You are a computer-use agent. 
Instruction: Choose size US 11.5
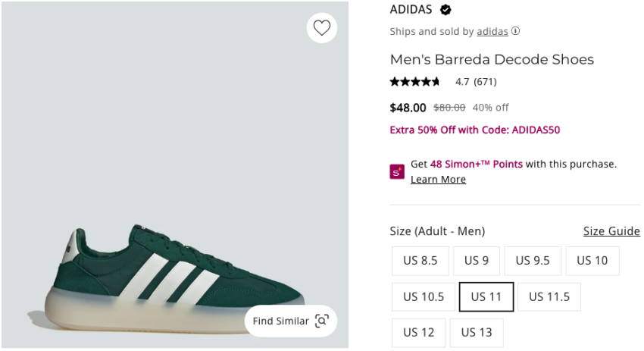549,297
